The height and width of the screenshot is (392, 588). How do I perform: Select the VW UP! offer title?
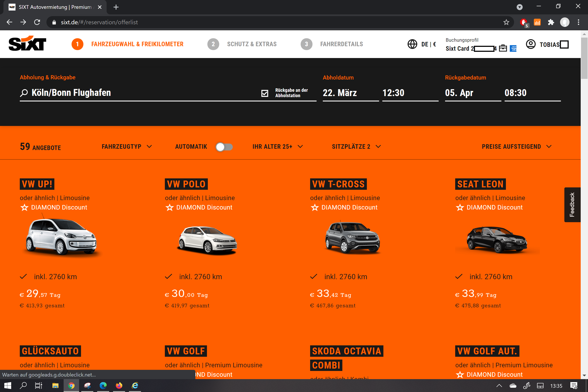click(x=37, y=184)
